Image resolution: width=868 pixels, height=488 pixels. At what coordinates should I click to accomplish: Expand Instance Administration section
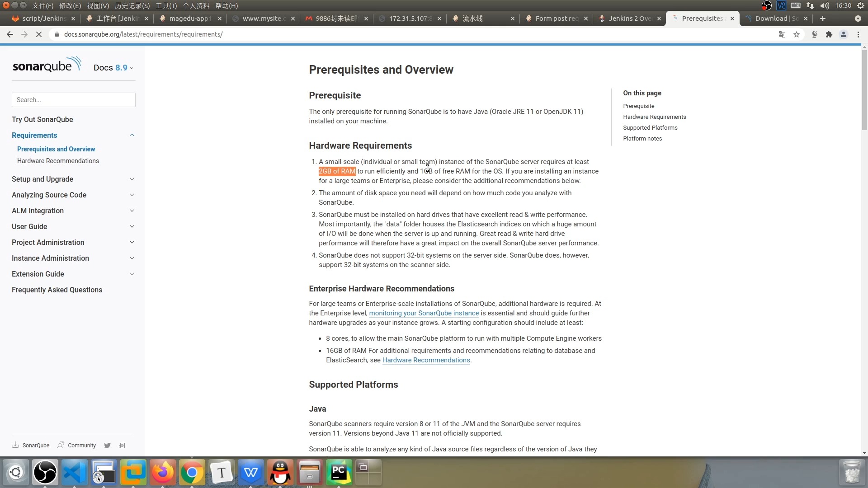(132, 258)
